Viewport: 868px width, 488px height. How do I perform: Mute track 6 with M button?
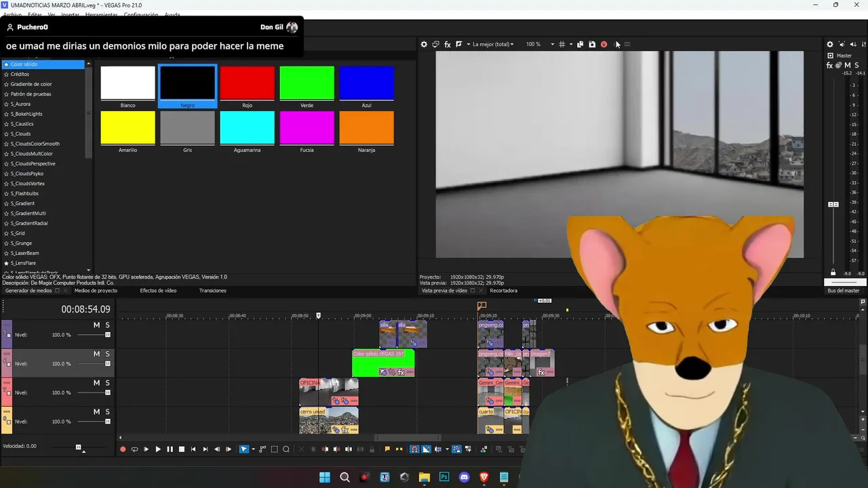click(x=96, y=354)
